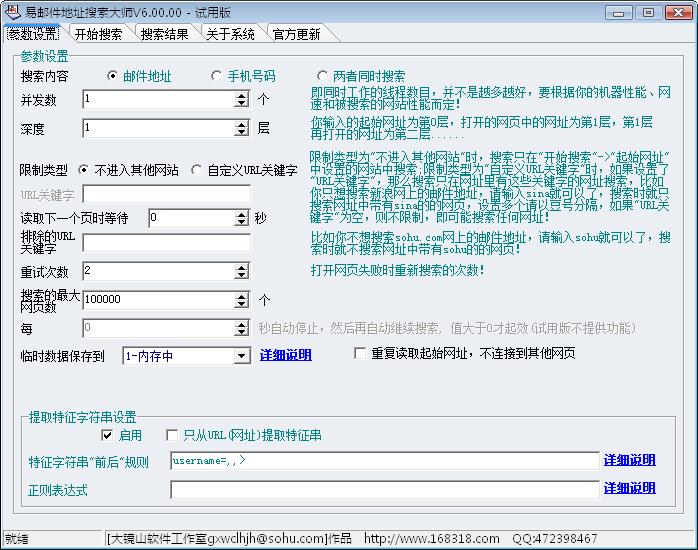
Task: Increase the 读取下一个页时等待 seconds
Action: (242, 214)
